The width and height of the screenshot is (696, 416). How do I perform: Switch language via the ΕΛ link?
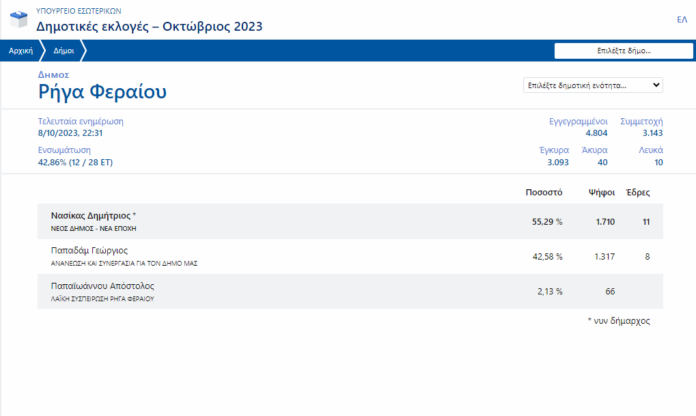pos(681,19)
